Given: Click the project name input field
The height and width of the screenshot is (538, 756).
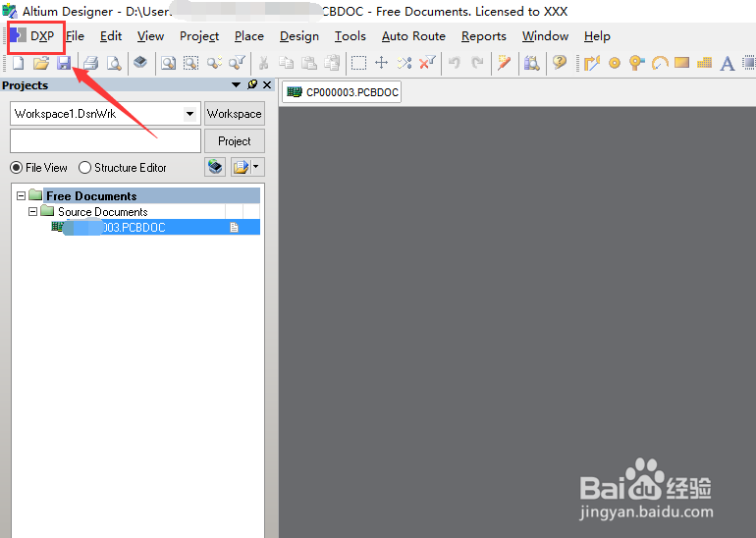Looking at the screenshot, I should (106, 140).
